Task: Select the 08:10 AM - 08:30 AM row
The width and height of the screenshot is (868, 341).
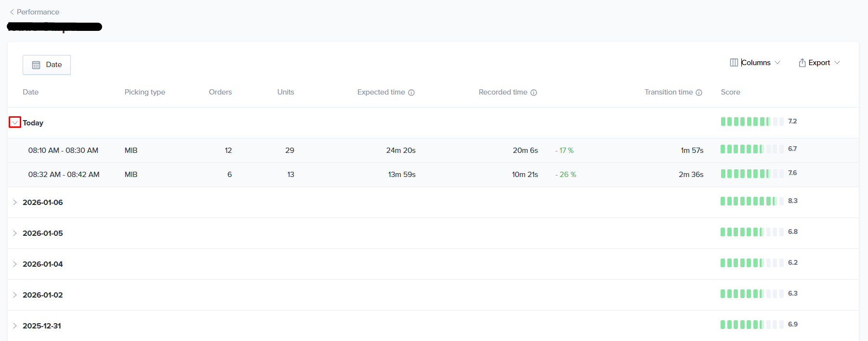Action: (63, 150)
